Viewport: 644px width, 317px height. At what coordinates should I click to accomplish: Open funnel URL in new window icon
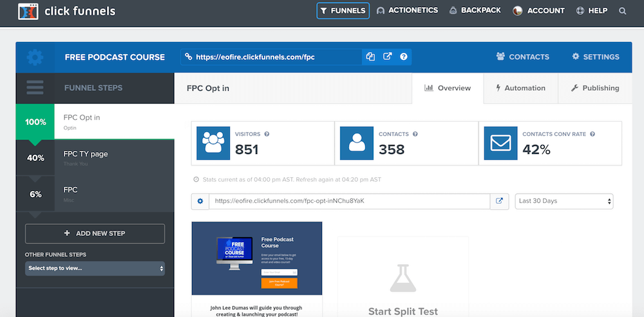[x=387, y=57]
